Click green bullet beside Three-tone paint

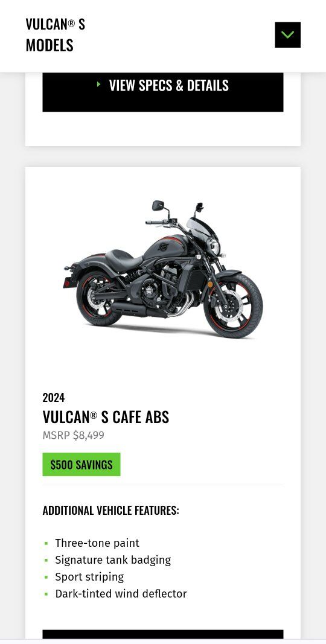tap(46, 543)
